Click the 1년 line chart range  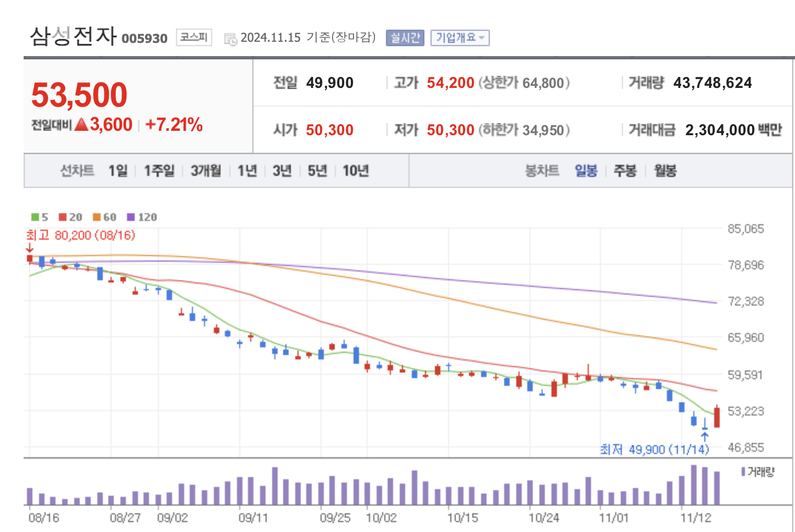tap(247, 171)
